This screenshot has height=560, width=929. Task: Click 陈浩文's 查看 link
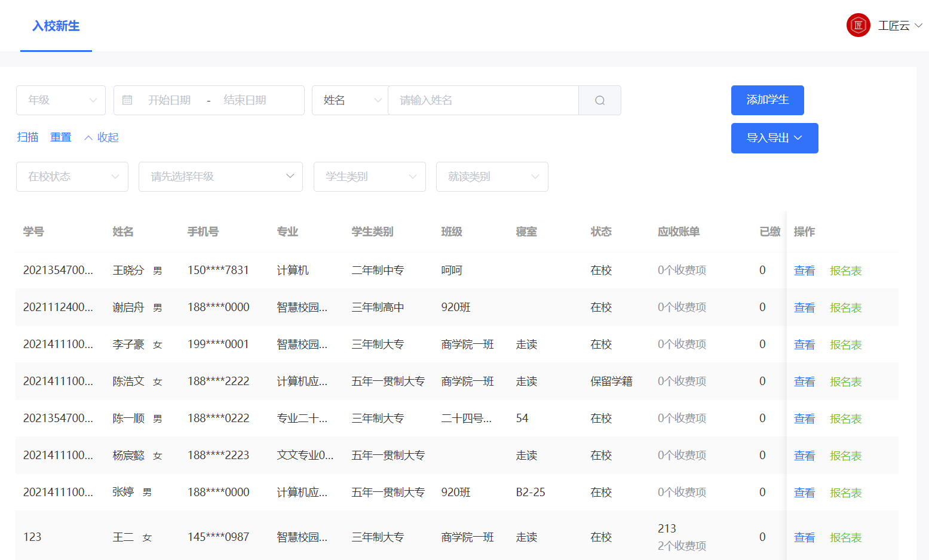point(804,381)
